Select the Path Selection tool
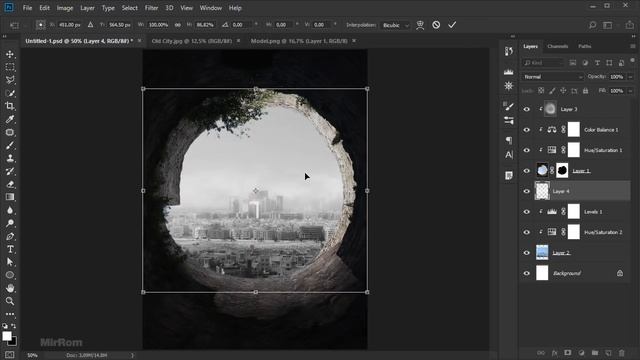The width and height of the screenshot is (640, 360). (x=10, y=262)
